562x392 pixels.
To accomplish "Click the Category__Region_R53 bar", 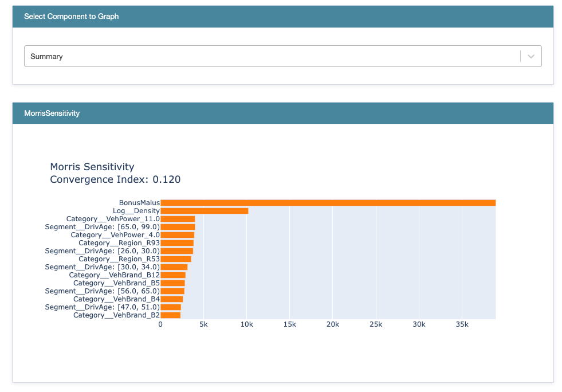I will point(176,259).
